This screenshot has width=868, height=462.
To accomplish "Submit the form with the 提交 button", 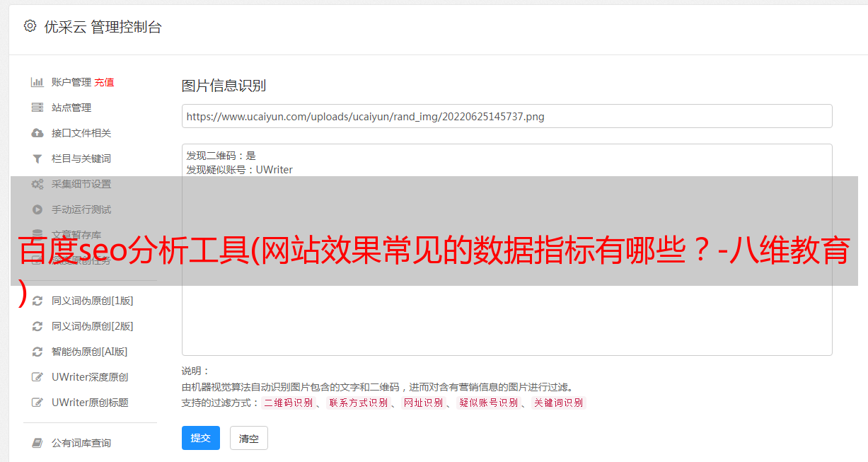I will click(201, 438).
